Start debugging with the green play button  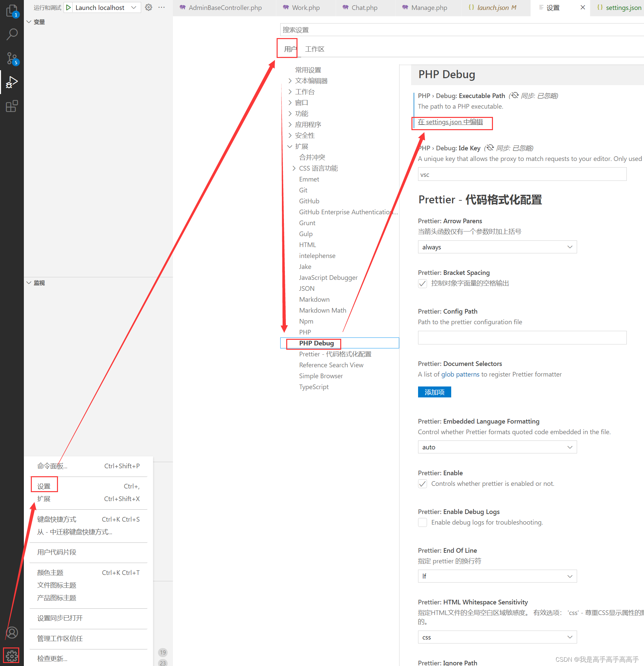pyautogui.click(x=68, y=7)
